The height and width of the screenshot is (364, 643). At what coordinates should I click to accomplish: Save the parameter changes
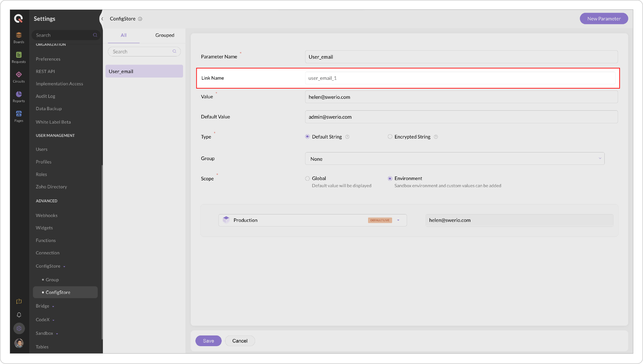tap(208, 341)
